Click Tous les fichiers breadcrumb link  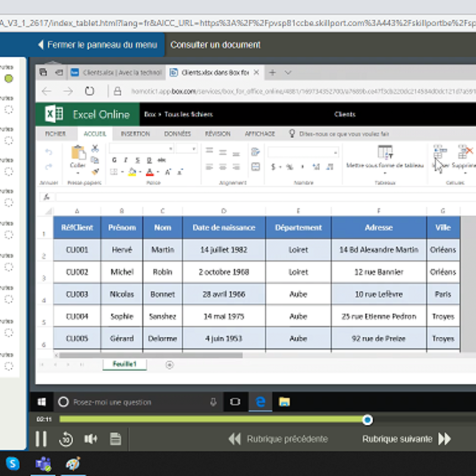188,114
